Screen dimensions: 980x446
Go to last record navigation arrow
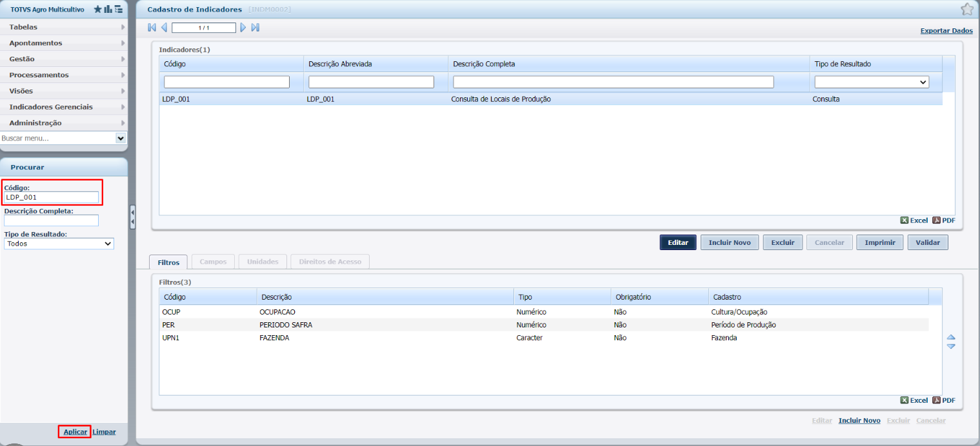(x=255, y=28)
